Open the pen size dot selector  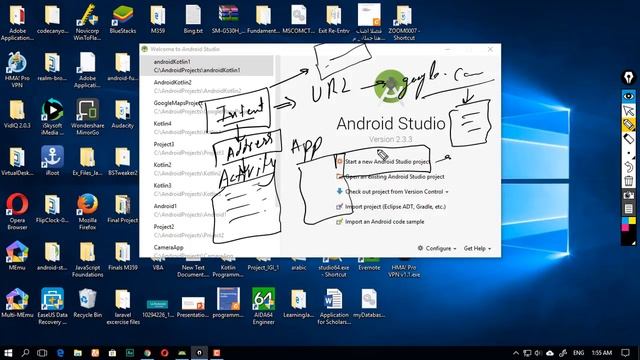click(x=629, y=153)
